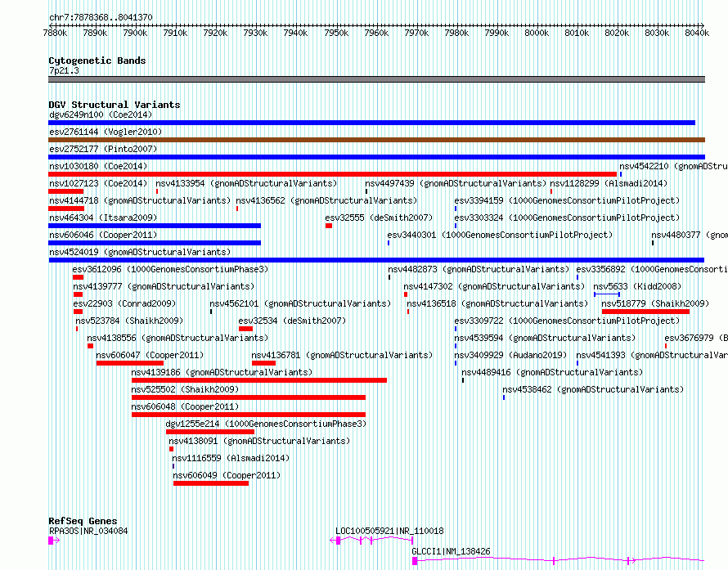Select esv3440301 1000Genomes Pilot label

pos(500,235)
